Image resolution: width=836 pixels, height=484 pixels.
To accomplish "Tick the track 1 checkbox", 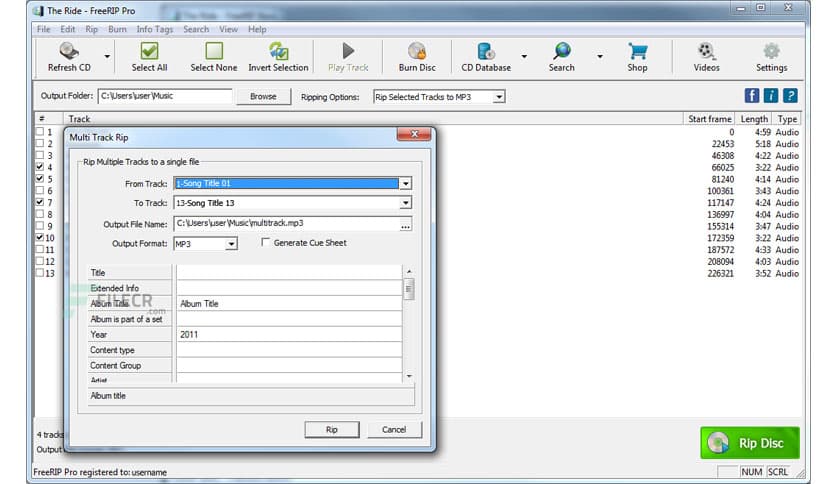I will [x=40, y=131].
